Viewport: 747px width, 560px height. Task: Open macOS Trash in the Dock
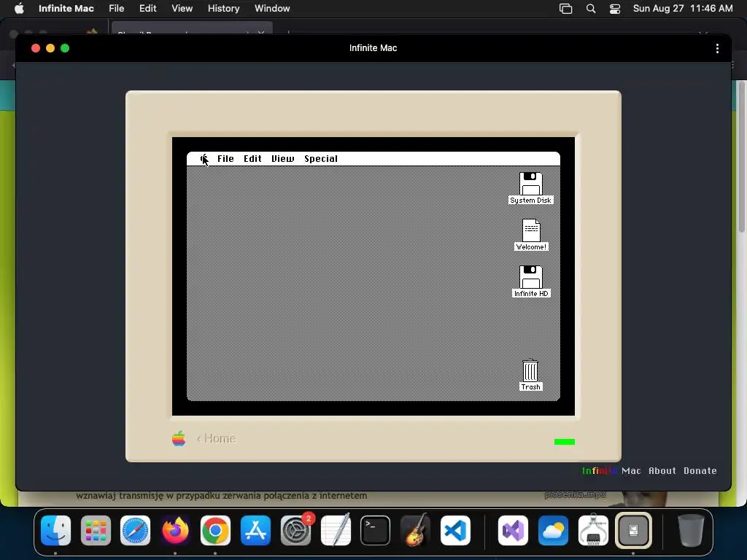tap(691, 530)
